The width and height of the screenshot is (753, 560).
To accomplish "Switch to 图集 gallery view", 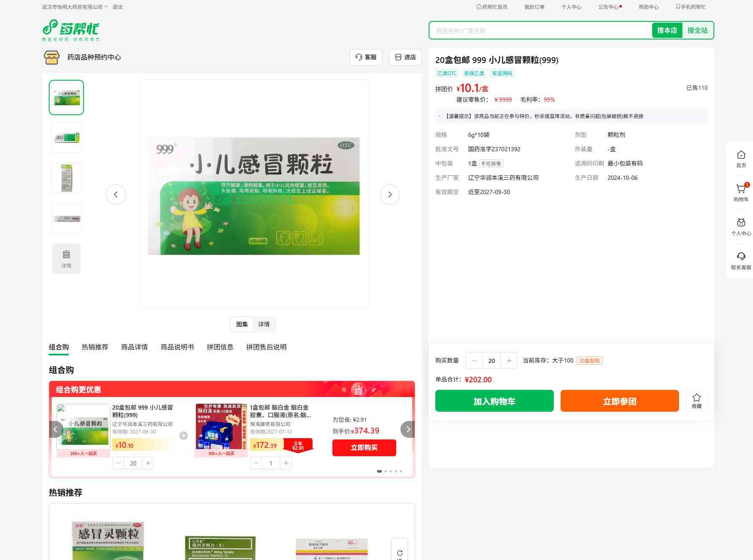I will click(242, 324).
